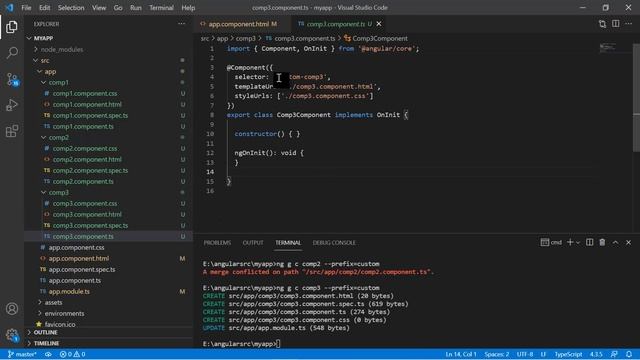Change indentation via Spaces: 2
The image size is (640, 360).
497,354
